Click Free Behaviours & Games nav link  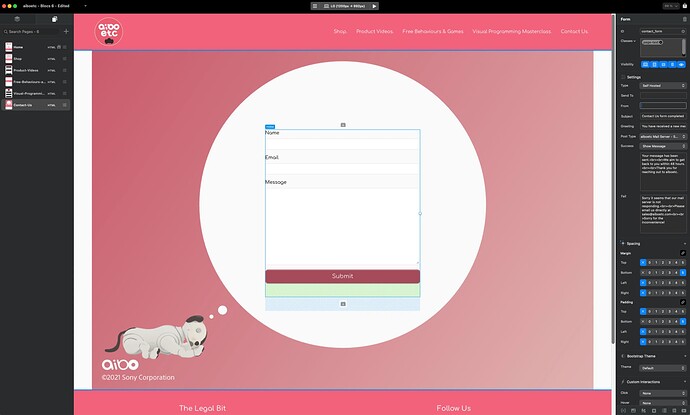[433, 31]
